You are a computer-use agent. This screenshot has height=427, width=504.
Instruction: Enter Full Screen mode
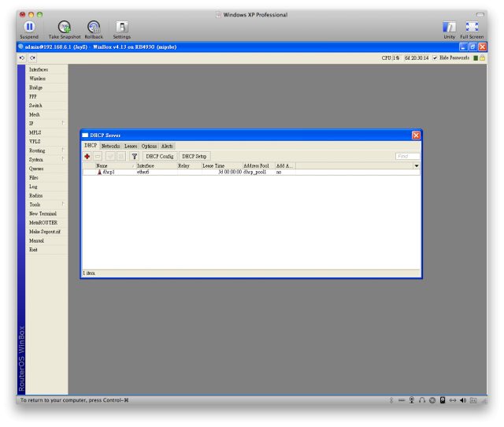pyautogui.click(x=472, y=30)
